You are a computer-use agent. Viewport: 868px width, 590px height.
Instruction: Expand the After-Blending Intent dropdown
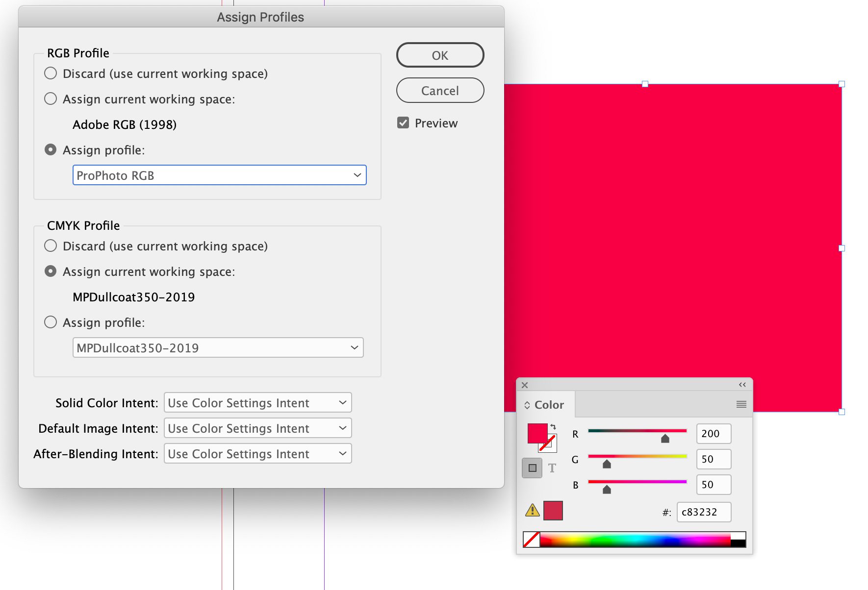[x=257, y=453]
